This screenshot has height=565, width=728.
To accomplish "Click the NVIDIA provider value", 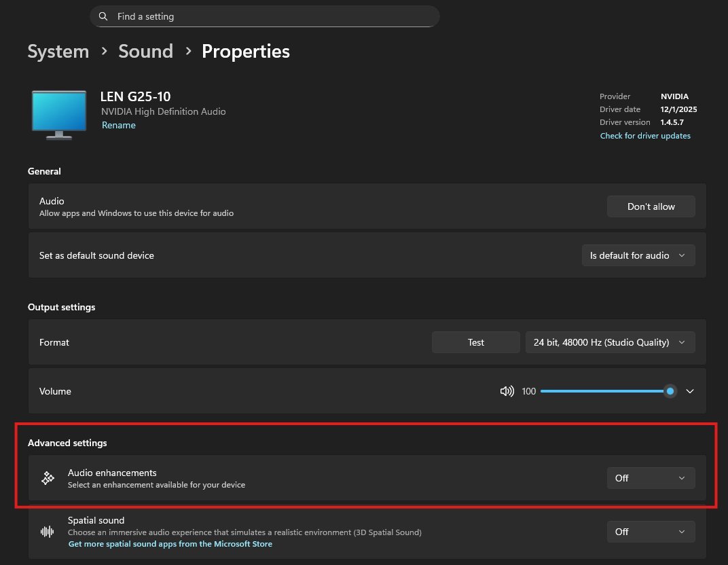I will click(x=674, y=96).
